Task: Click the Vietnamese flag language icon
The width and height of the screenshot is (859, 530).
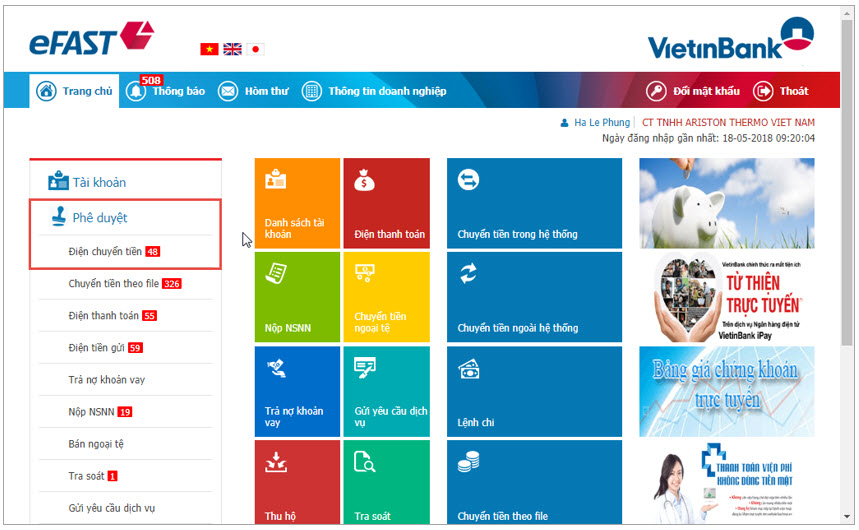Action: pyautogui.click(x=209, y=49)
